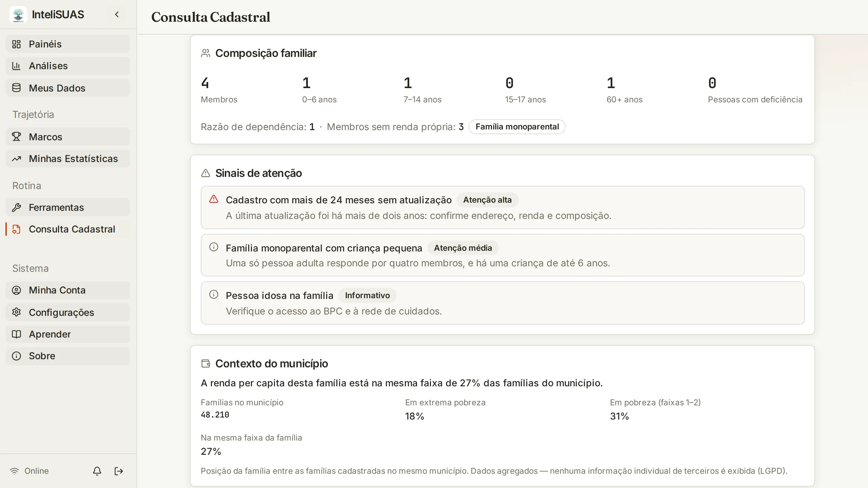Click the Informativo badge
Screen dimensions: 868x488
click(x=367, y=296)
